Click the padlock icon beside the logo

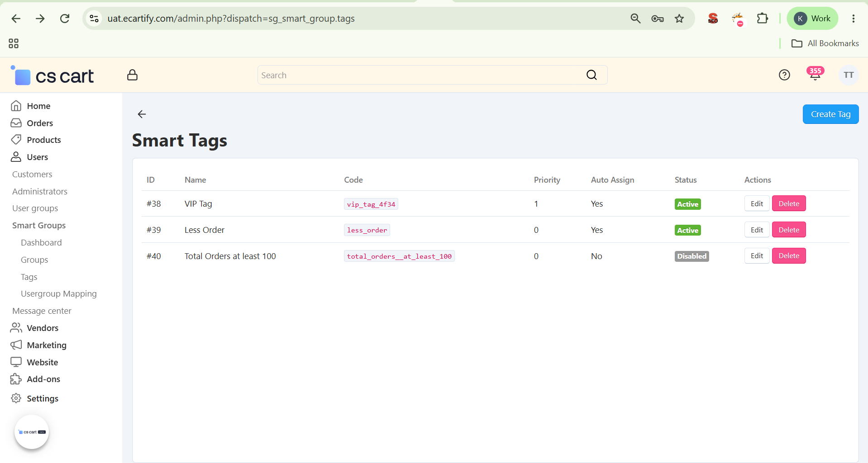click(132, 75)
